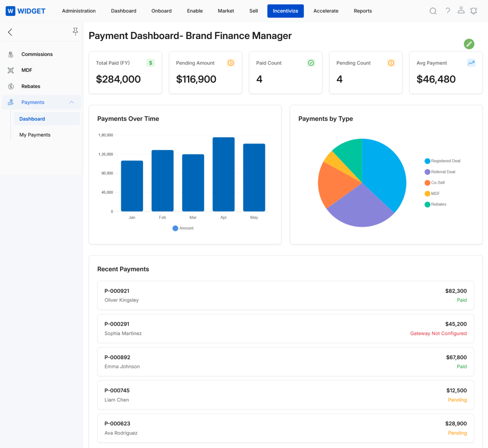The width and height of the screenshot is (488, 448).
Task: Select the Incentivize tab
Action: pyautogui.click(x=285, y=11)
